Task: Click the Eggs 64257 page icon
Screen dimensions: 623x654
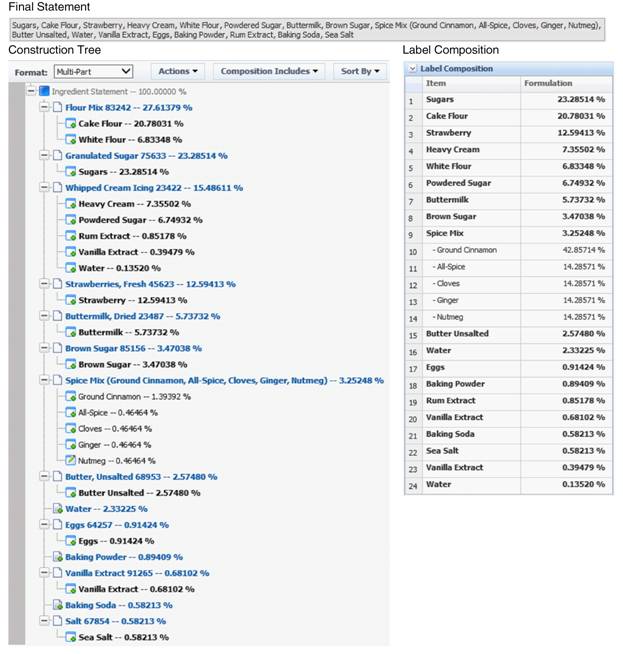Action: 58,525
